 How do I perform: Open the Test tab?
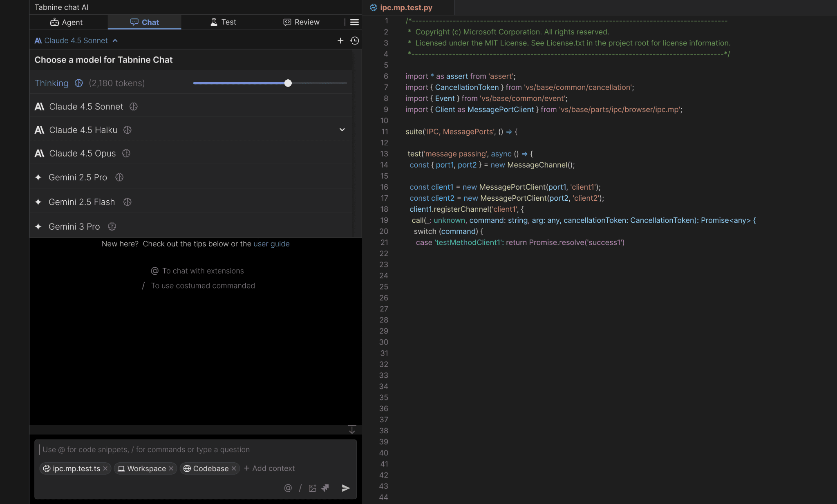click(223, 22)
